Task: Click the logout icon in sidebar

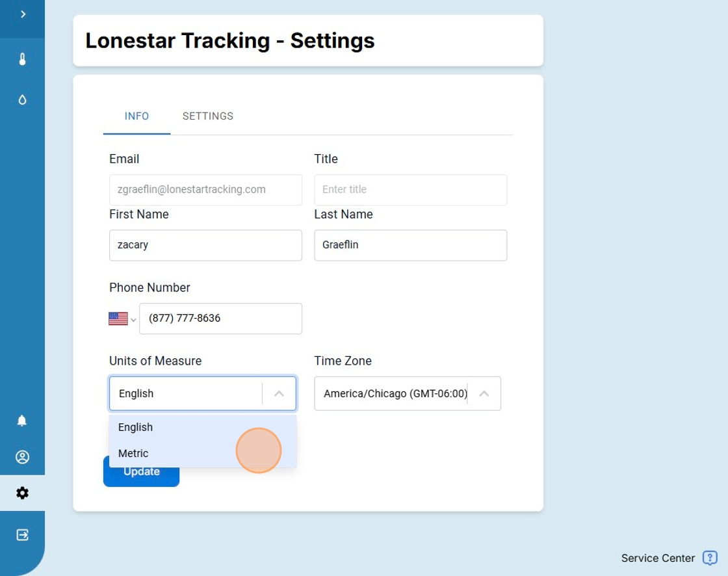Action: point(22,534)
